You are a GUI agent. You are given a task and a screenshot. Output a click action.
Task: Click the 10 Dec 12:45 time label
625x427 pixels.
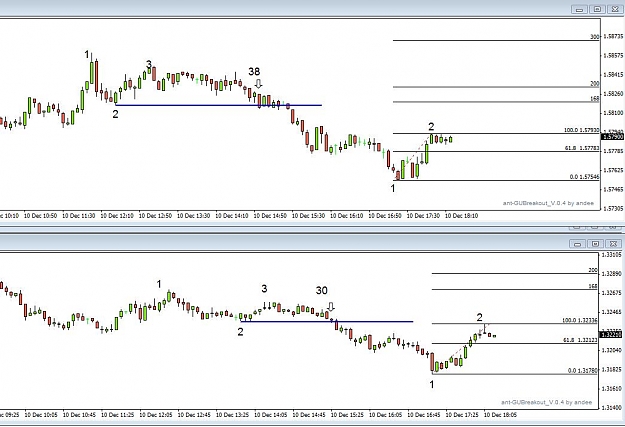click(x=194, y=415)
